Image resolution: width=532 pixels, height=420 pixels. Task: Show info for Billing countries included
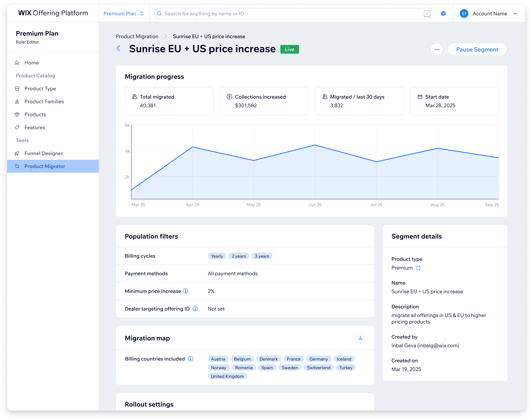(x=191, y=359)
